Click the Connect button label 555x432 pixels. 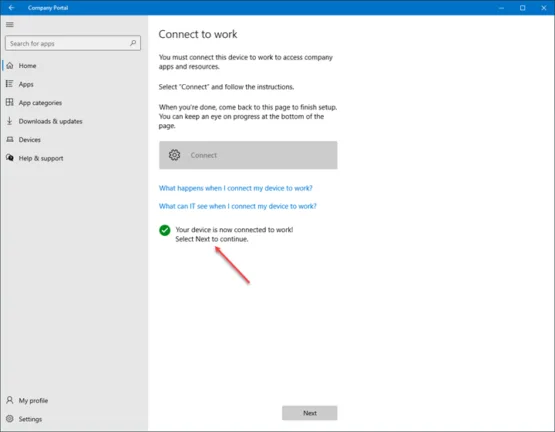pyautogui.click(x=204, y=155)
